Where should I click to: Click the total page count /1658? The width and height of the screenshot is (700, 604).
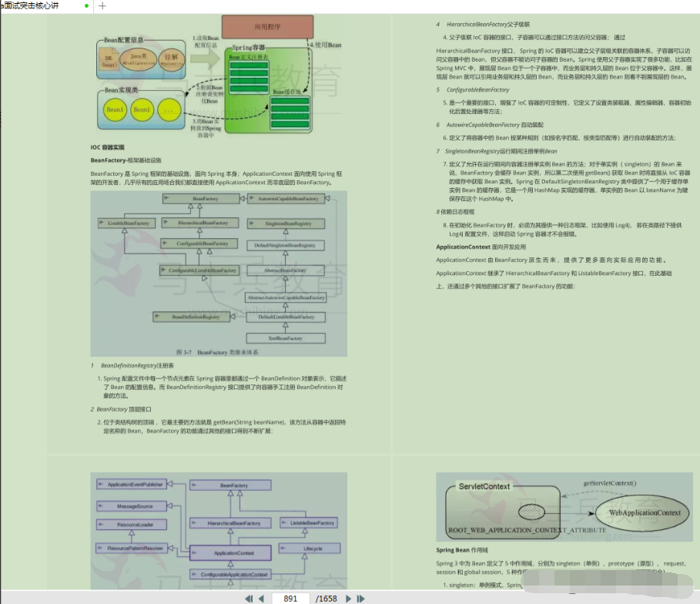pos(326,599)
